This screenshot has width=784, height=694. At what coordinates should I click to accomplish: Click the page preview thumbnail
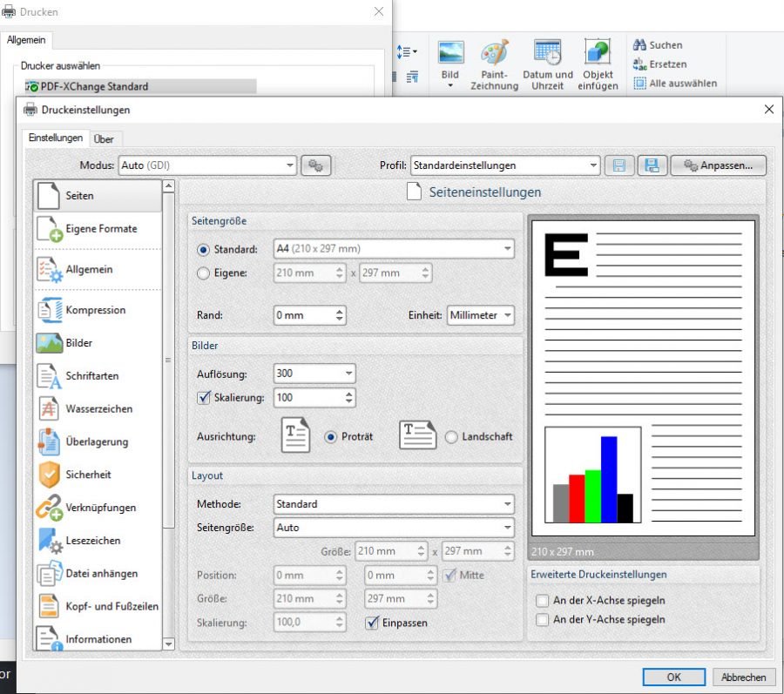click(x=645, y=374)
